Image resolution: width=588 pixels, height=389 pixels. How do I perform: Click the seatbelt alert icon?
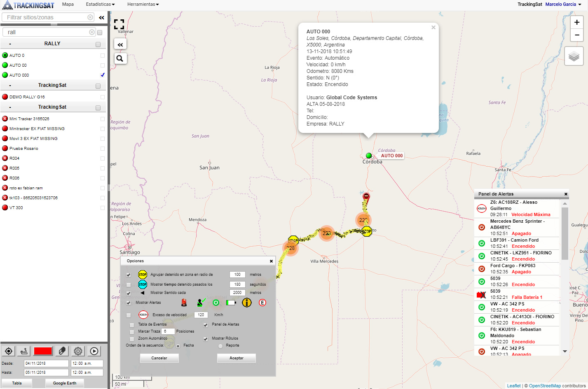coord(201,303)
